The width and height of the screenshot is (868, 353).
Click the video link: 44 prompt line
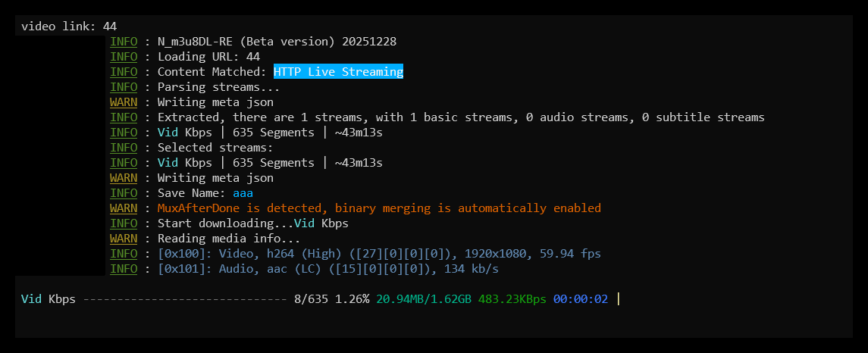pyautogui.click(x=69, y=26)
